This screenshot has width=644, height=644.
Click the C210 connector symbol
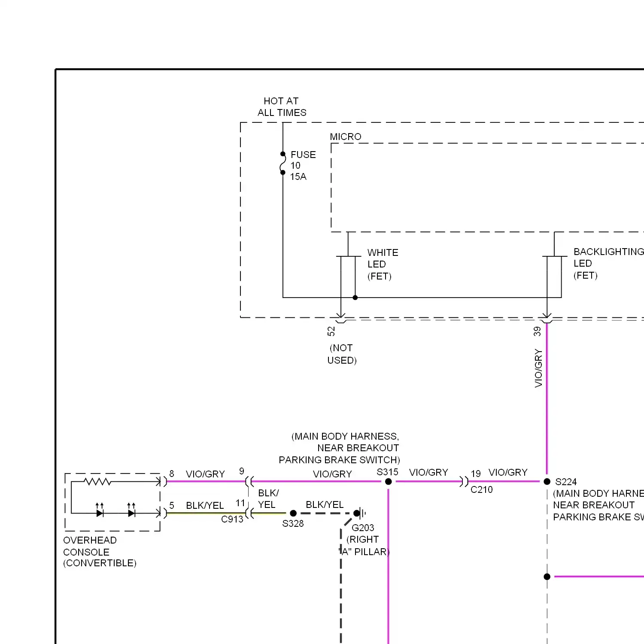point(464,482)
